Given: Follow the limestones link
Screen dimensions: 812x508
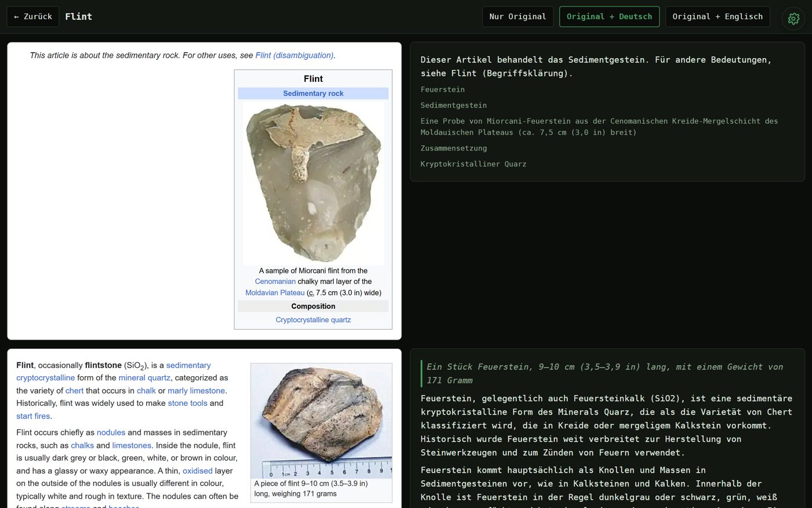Looking at the screenshot, I should [x=132, y=445].
